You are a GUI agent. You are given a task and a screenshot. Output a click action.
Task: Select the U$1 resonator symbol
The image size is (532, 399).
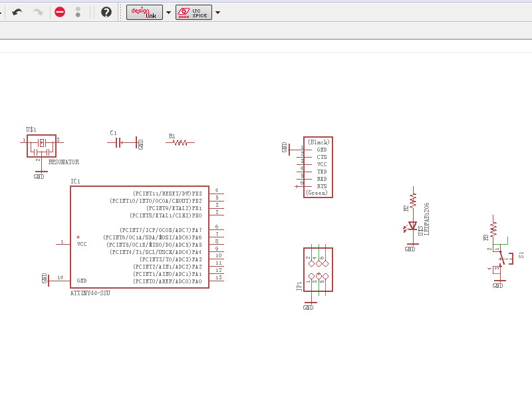(41, 146)
